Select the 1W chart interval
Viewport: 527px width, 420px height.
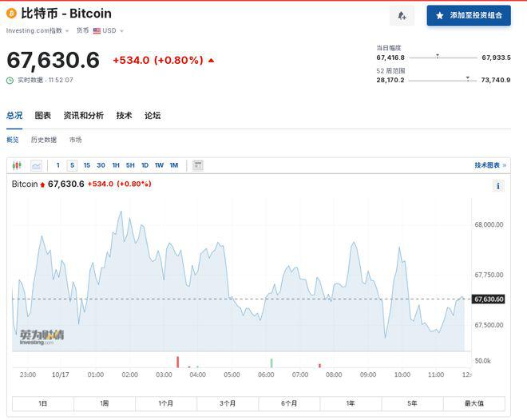pos(159,165)
